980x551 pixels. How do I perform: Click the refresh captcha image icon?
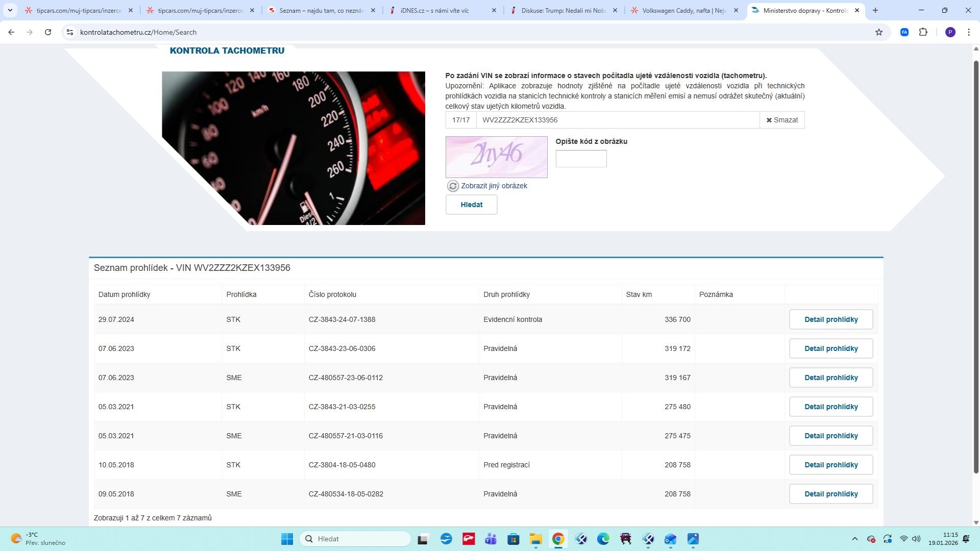pyautogui.click(x=453, y=186)
